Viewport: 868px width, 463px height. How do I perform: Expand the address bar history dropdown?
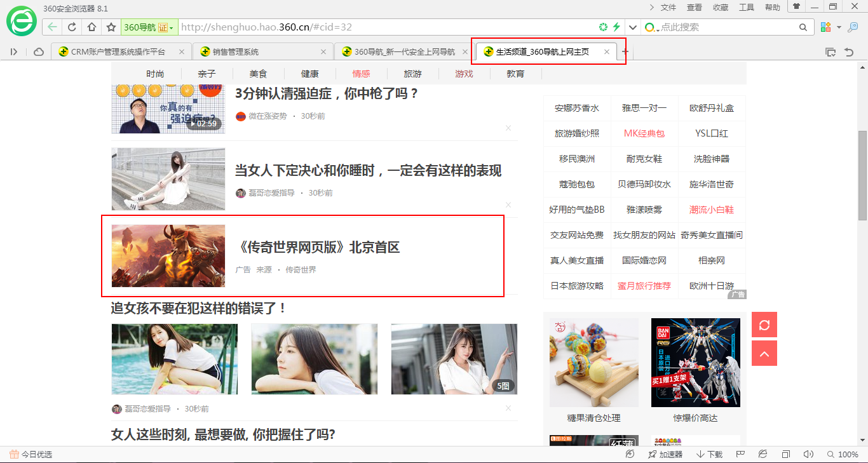pyautogui.click(x=632, y=27)
